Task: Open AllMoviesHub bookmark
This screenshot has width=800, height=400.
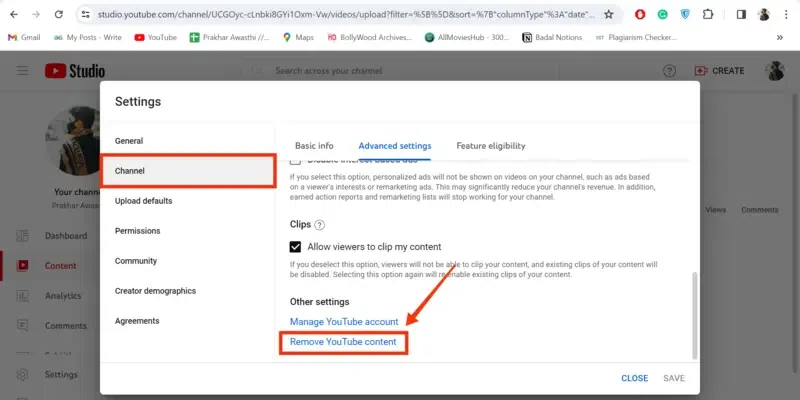Action: tap(467, 37)
